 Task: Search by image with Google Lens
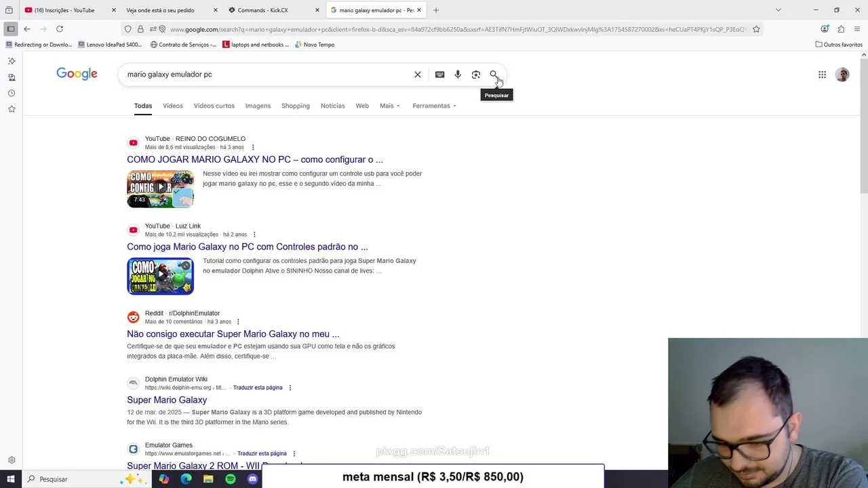476,75
